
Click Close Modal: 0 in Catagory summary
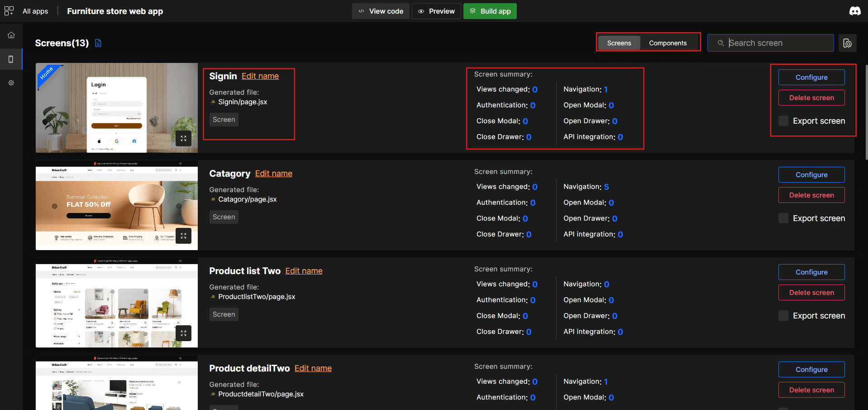502,218
